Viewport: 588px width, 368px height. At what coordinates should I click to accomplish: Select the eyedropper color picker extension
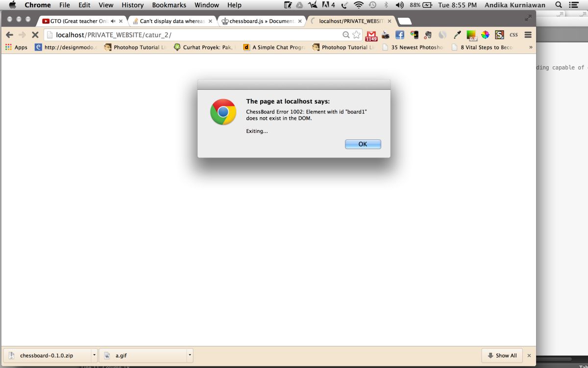pos(457,35)
